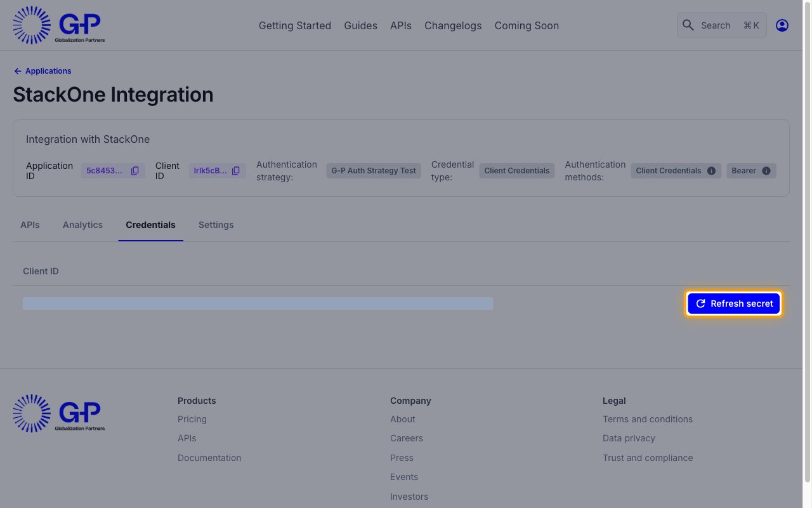Open the About footer link
This screenshot has width=812, height=508.
[403, 419]
